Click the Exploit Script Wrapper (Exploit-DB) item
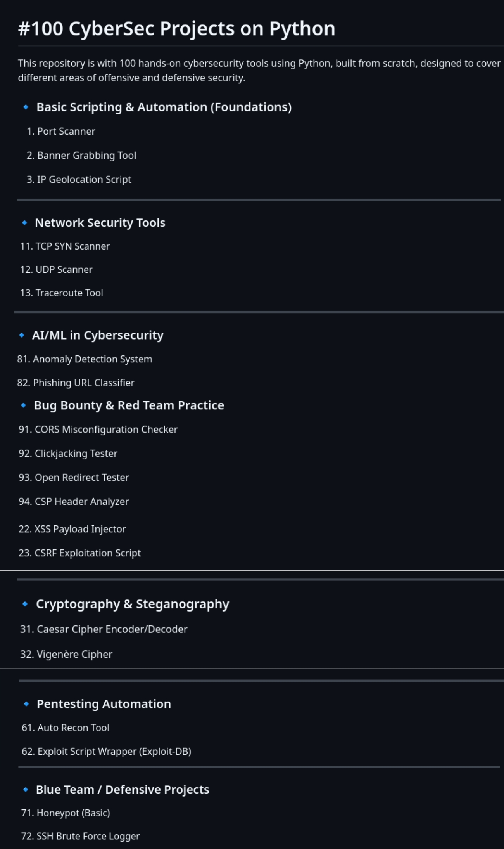Screen dimensions: 504x849 pos(114,752)
